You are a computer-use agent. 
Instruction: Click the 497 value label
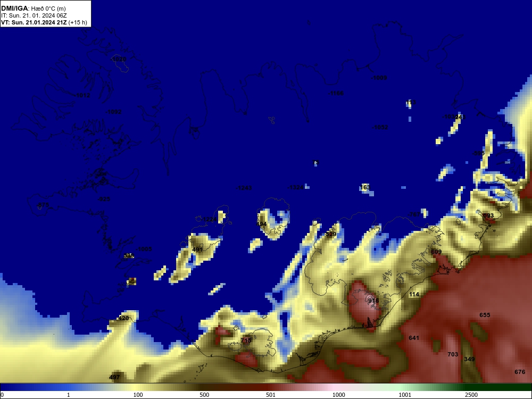pyautogui.click(x=115, y=377)
